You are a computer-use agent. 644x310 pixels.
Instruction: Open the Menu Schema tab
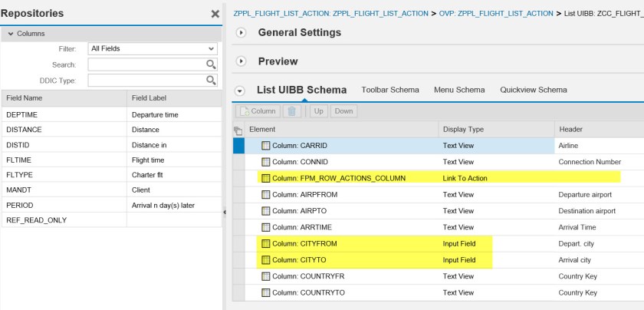(459, 90)
